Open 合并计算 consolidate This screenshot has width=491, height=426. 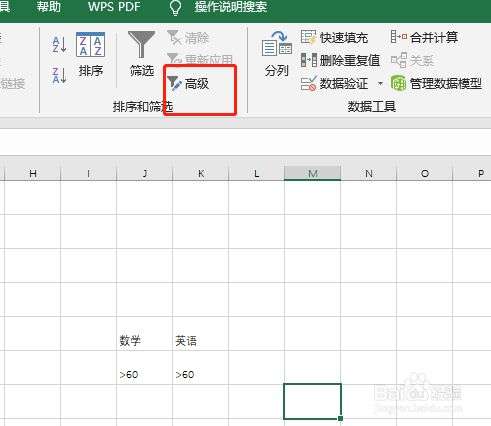click(x=424, y=37)
